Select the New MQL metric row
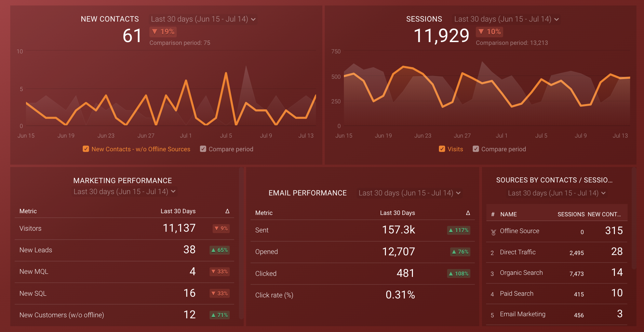The width and height of the screenshot is (644, 332). click(x=124, y=272)
